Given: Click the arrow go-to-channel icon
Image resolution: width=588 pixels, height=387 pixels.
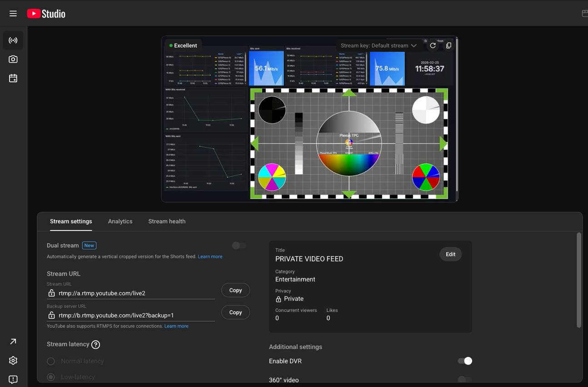Looking at the screenshot, I should pos(13,342).
